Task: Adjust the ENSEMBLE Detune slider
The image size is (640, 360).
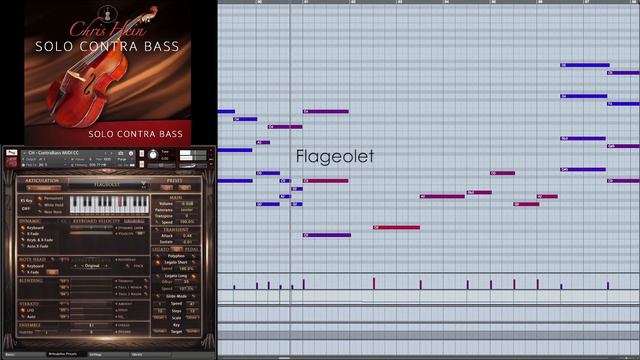Action: tap(91, 332)
